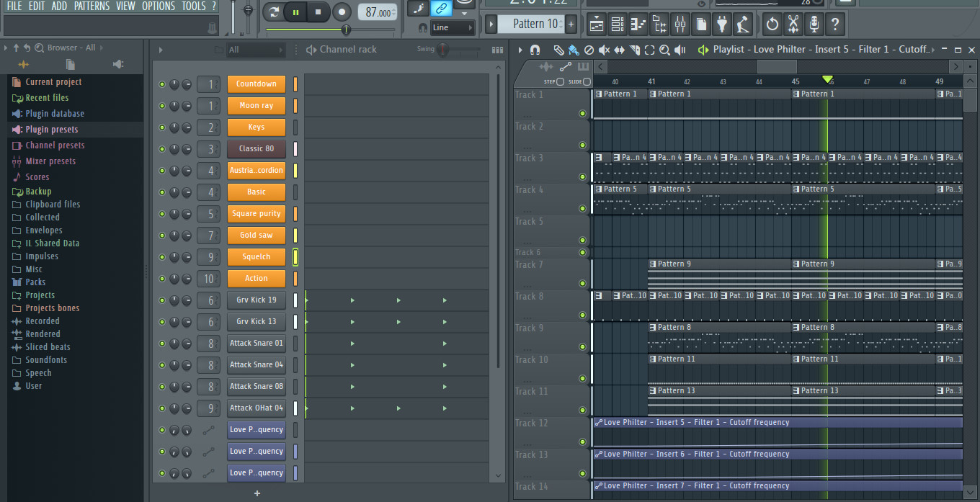Image resolution: width=980 pixels, height=502 pixels.
Task: Open the PATTERNS menu
Action: [92, 6]
